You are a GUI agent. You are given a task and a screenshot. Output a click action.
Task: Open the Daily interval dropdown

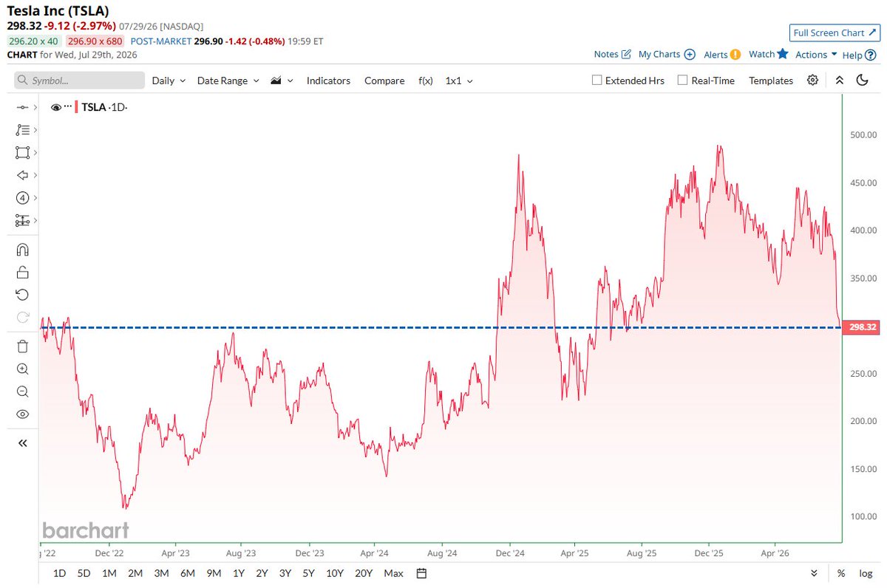point(169,81)
